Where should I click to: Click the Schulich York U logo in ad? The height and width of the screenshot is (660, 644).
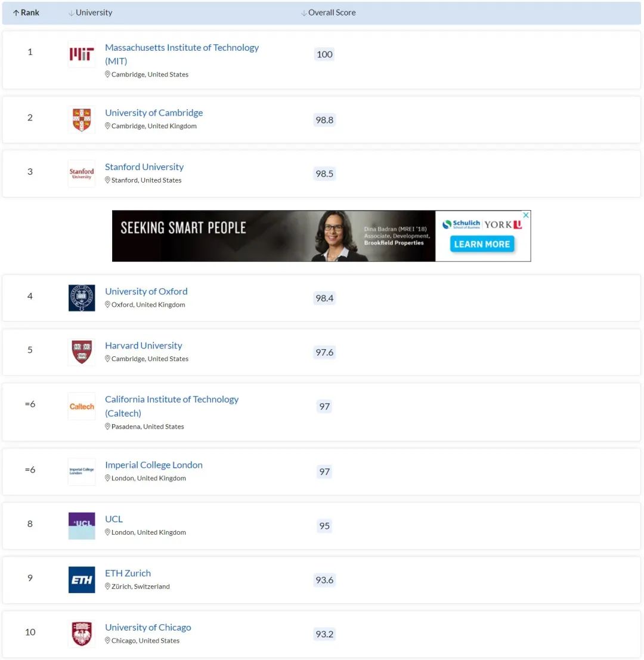pyautogui.click(x=482, y=224)
